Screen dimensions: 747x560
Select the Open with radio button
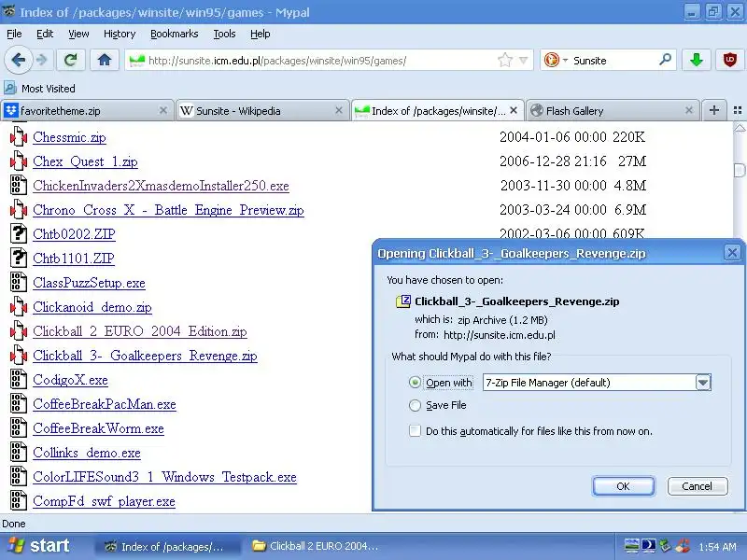tap(415, 383)
